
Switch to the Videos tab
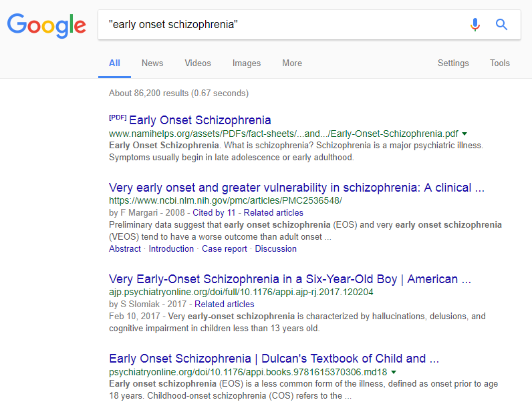(198, 63)
